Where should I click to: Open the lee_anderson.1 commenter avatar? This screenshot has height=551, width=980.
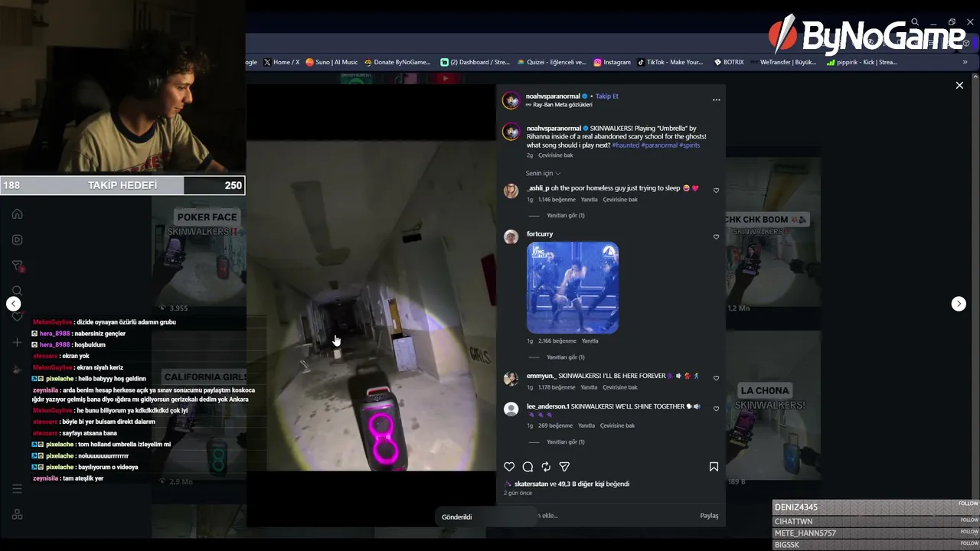(x=511, y=409)
